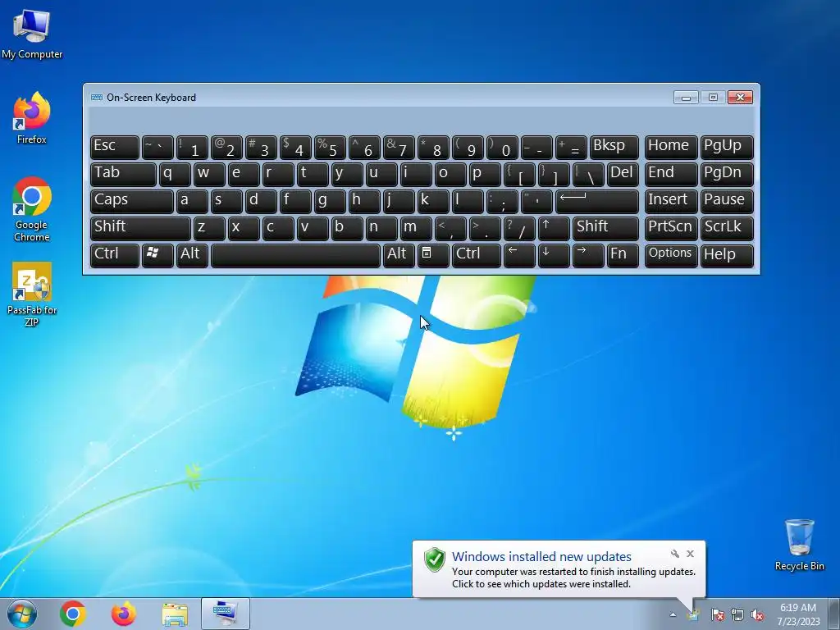
Task: Click the Insert key
Action: tap(671, 202)
